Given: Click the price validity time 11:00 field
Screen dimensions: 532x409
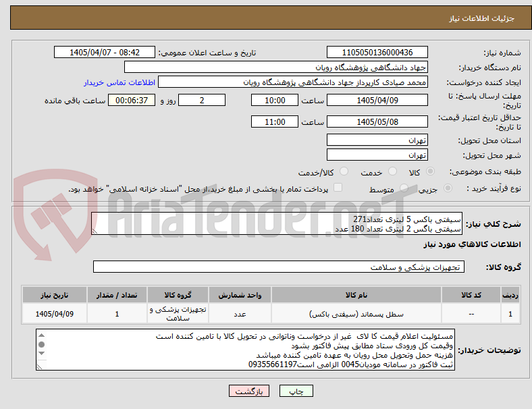Looking at the screenshot, I should pyautogui.click(x=275, y=121).
